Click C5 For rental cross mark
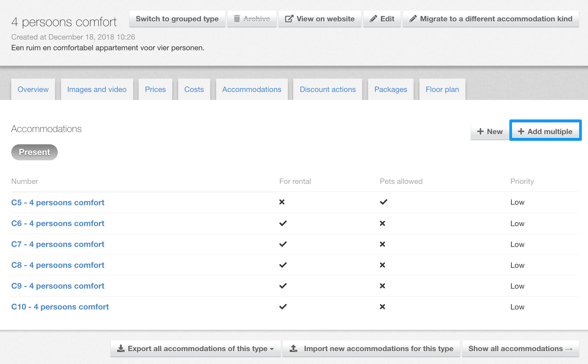Viewport: 588px width, 364px height. click(x=282, y=202)
